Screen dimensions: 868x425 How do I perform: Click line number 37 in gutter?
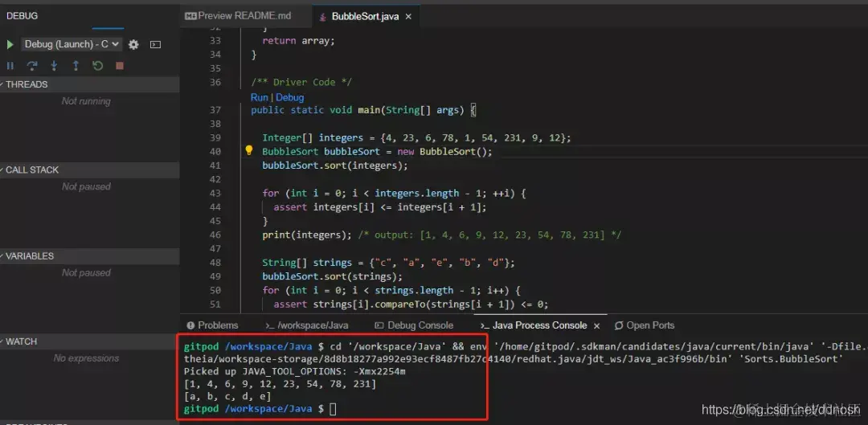pos(215,110)
